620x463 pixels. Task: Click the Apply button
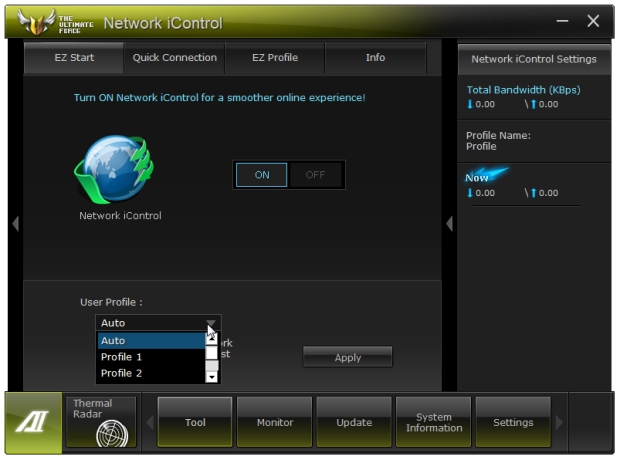coord(348,357)
